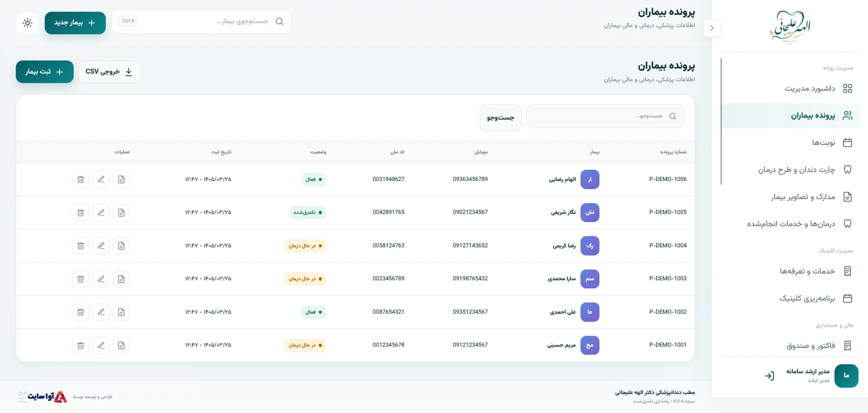Click the logout icon beside مدیر ارشد سامانه
Image resolution: width=868 pixels, height=413 pixels.
tap(769, 376)
